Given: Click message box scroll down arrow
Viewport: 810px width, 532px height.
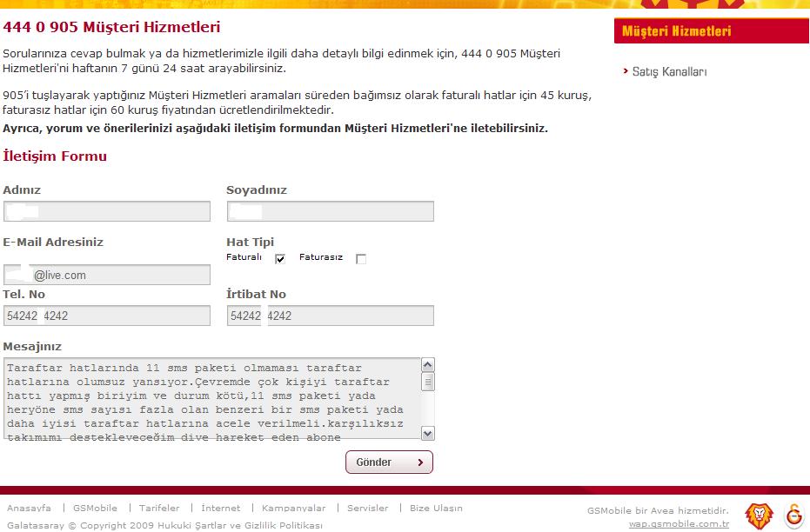Looking at the screenshot, I should (x=428, y=433).
